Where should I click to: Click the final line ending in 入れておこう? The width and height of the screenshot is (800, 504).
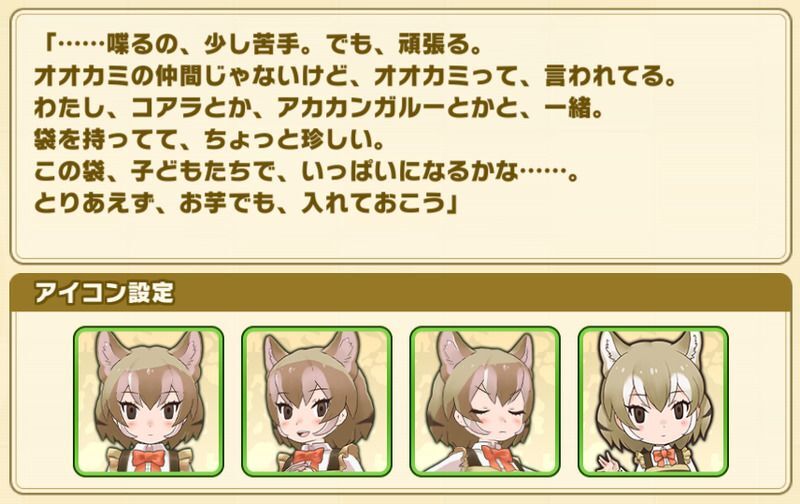tap(245, 204)
